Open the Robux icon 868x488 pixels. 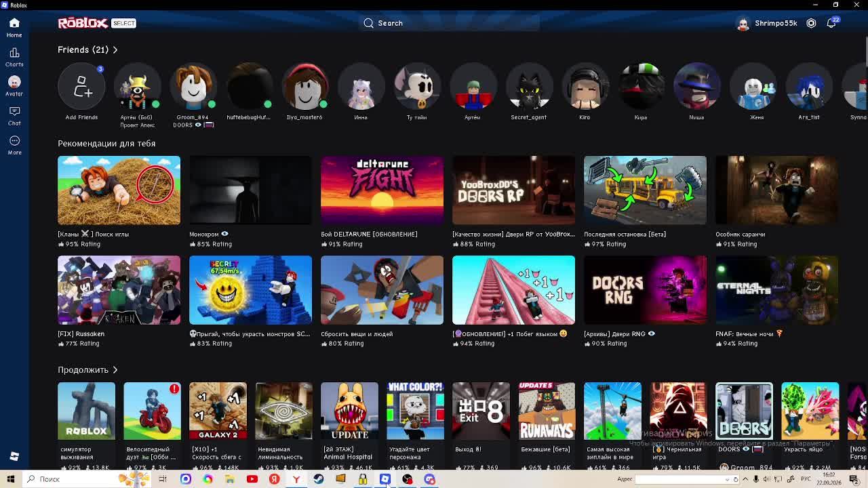[811, 23]
